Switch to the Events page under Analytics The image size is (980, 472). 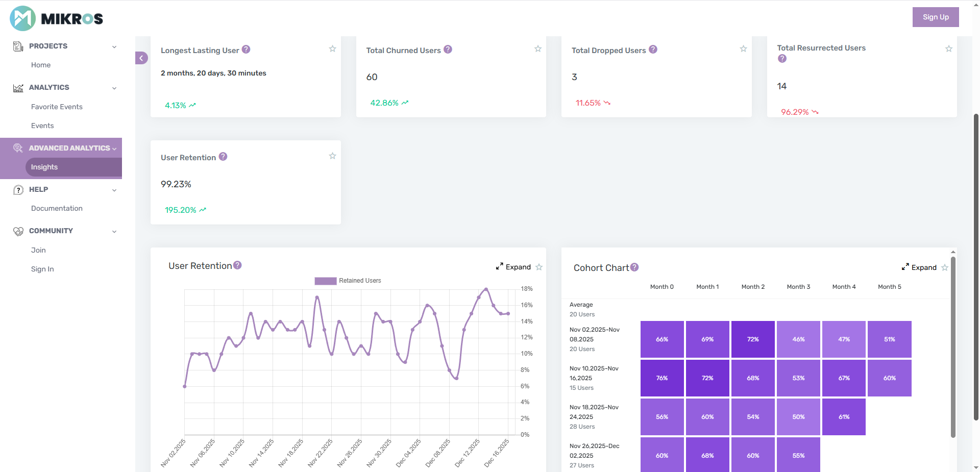tap(42, 126)
